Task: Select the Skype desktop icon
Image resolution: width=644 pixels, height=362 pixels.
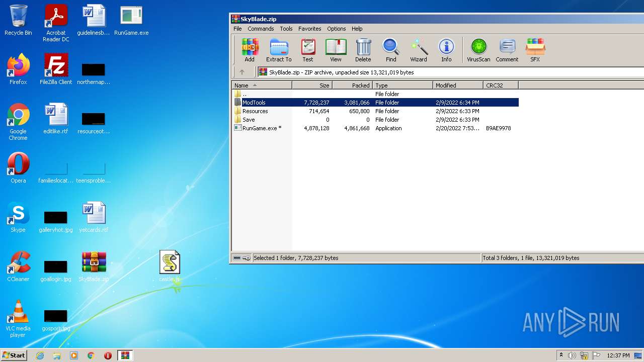Action: (x=18, y=217)
